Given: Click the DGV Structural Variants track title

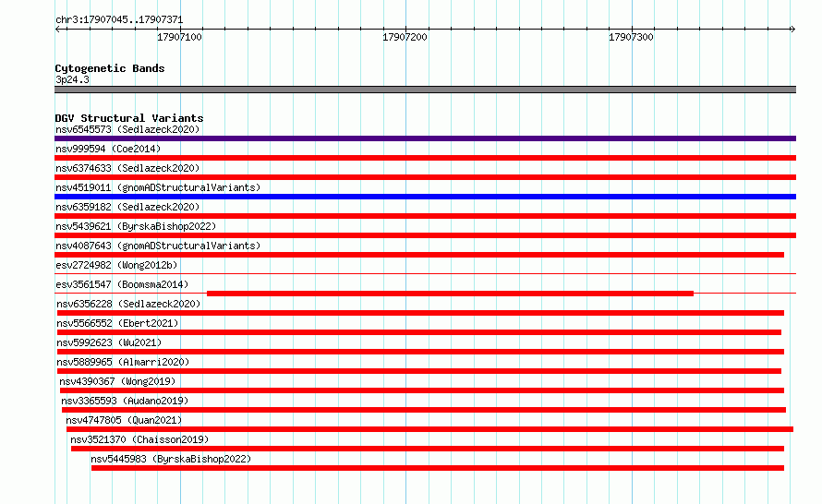Looking at the screenshot, I should coord(129,118).
